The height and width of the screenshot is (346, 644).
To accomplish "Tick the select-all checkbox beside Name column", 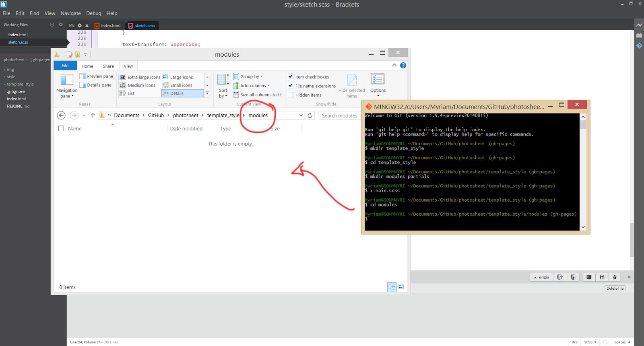I will coord(61,129).
